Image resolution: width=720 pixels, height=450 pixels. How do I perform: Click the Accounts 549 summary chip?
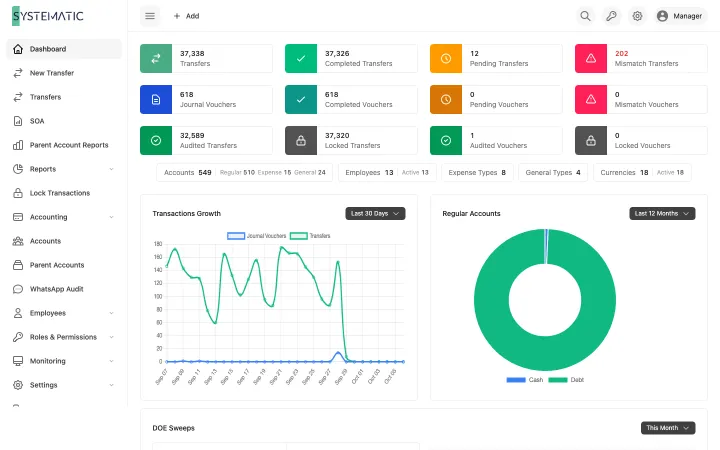[x=244, y=173]
